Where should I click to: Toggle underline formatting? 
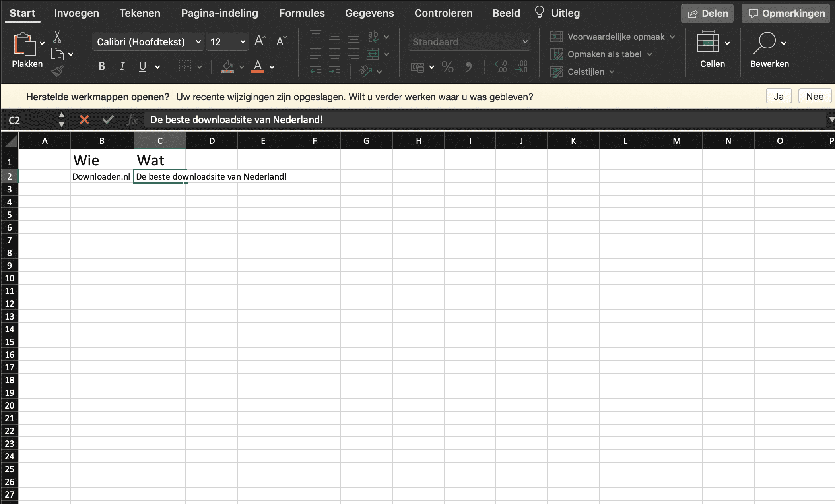coord(143,66)
